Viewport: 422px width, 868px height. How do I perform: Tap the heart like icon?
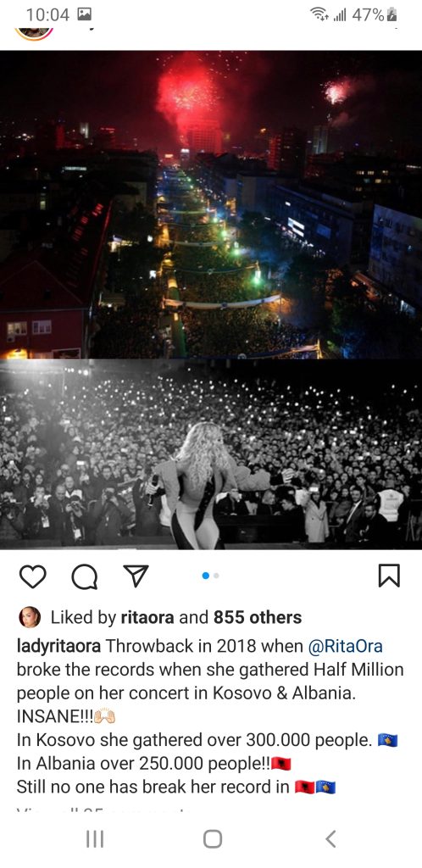[x=33, y=576]
